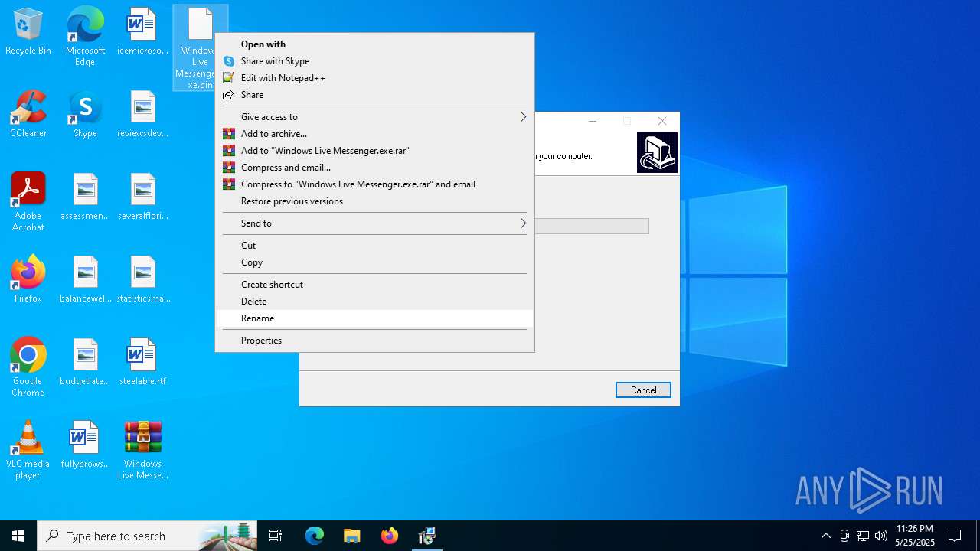
Task: Choose Add to "Windows Live Messenger.exe.rar"
Action: tap(374, 151)
